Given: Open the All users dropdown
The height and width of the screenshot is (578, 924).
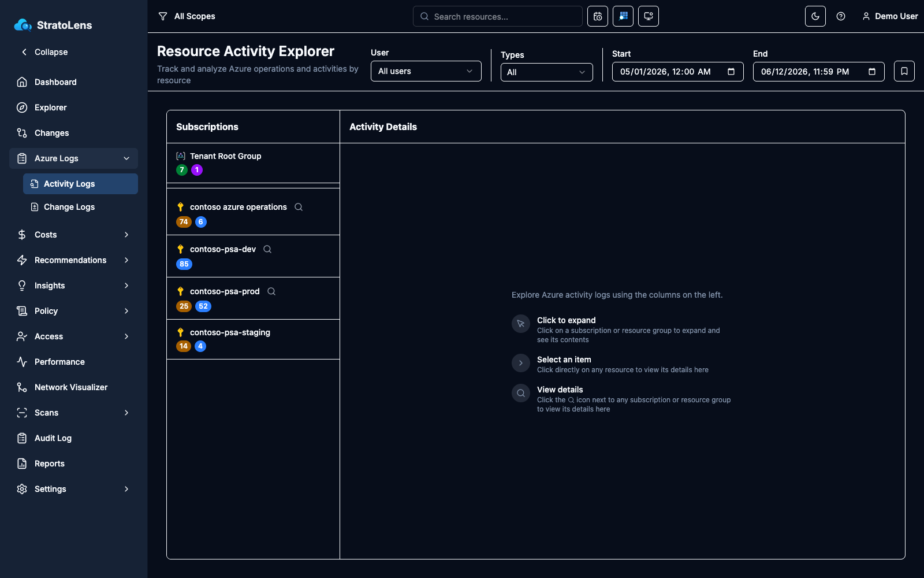Looking at the screenshot, I should [426, 71].
